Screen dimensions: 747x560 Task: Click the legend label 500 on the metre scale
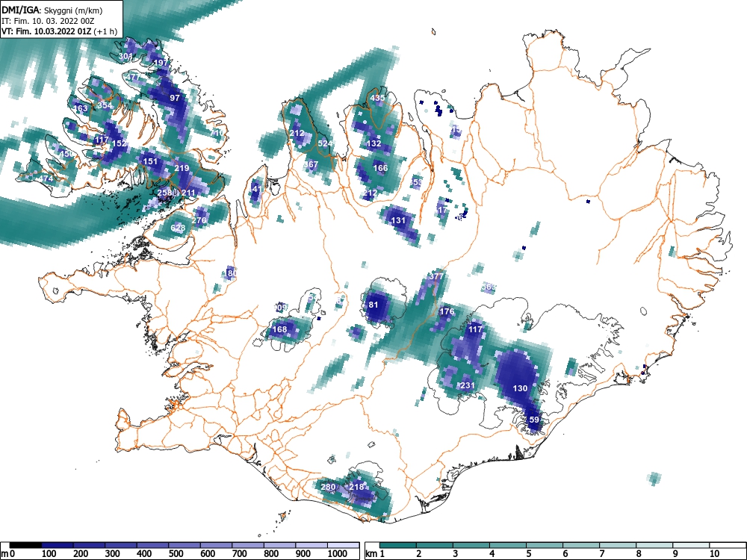point(176,554)
